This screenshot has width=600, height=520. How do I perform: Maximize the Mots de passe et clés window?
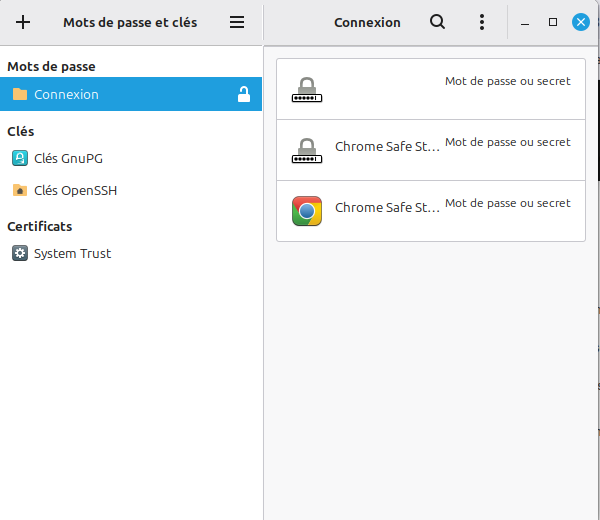pyautogui.click(x=553, y=22)
